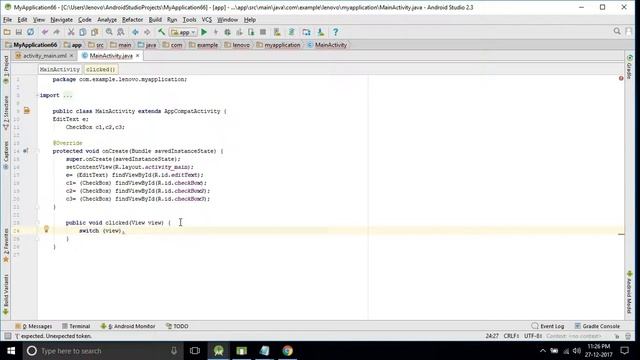Click the Save All toolbar icon

pyautogui.click(x=19, y=32)
